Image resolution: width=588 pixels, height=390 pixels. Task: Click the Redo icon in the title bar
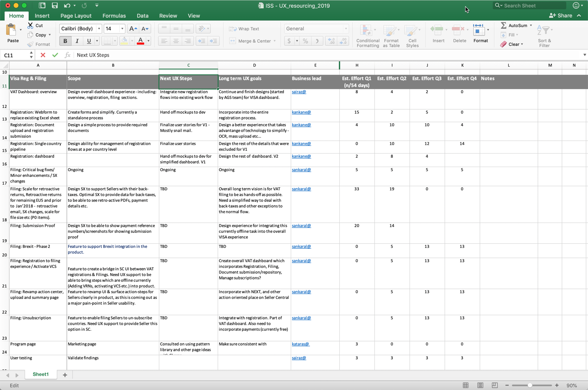(x=84, y=6)
